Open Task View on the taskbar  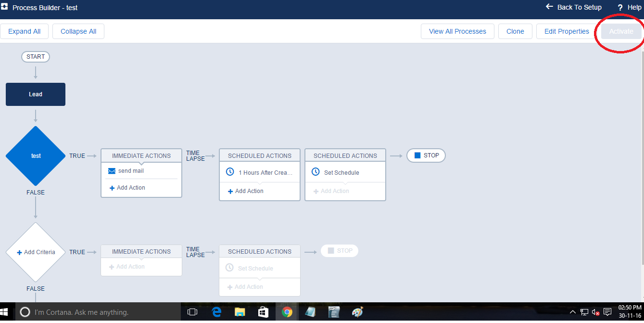192,312
